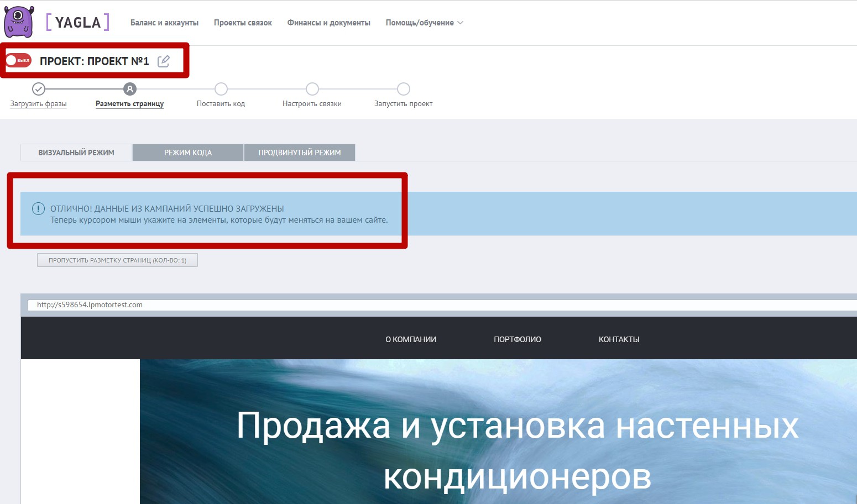Viewport: 857px width, 504px height.
Task: Click the purple Yagla monster mascot logo
Action: point(19,22)
